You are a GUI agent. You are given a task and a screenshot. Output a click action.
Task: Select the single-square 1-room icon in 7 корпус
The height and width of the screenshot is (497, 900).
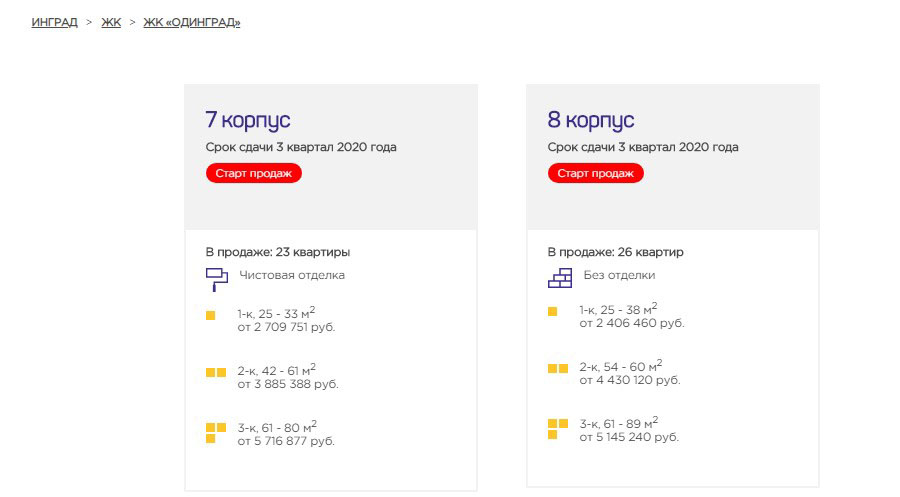211,315
